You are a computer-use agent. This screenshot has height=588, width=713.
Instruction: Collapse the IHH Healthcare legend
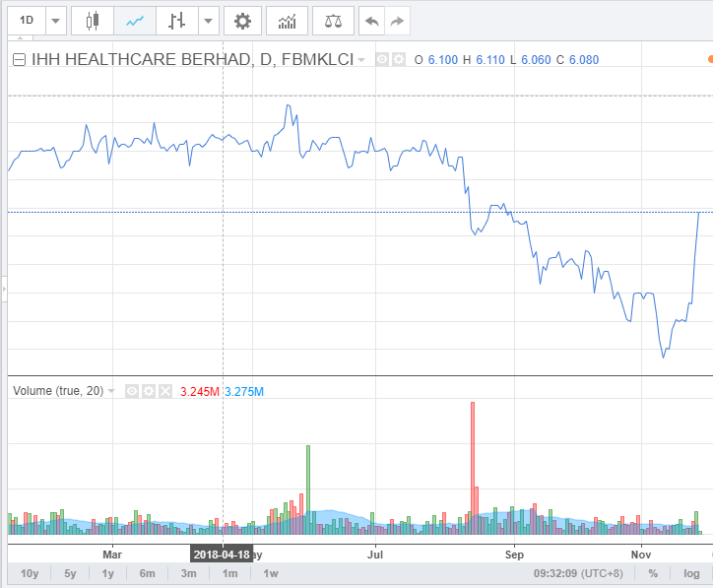tap(19, 59)
